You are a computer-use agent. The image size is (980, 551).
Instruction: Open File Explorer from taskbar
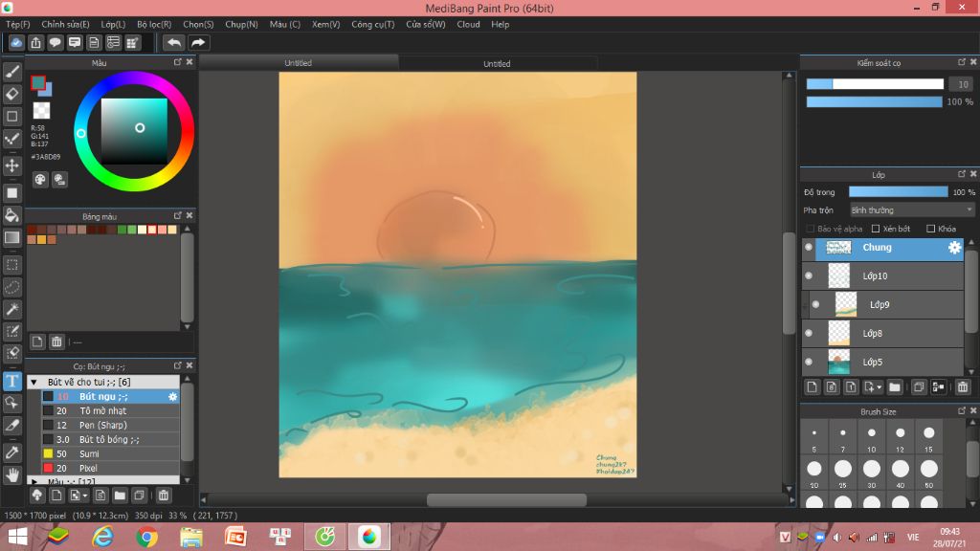[191, 537]
